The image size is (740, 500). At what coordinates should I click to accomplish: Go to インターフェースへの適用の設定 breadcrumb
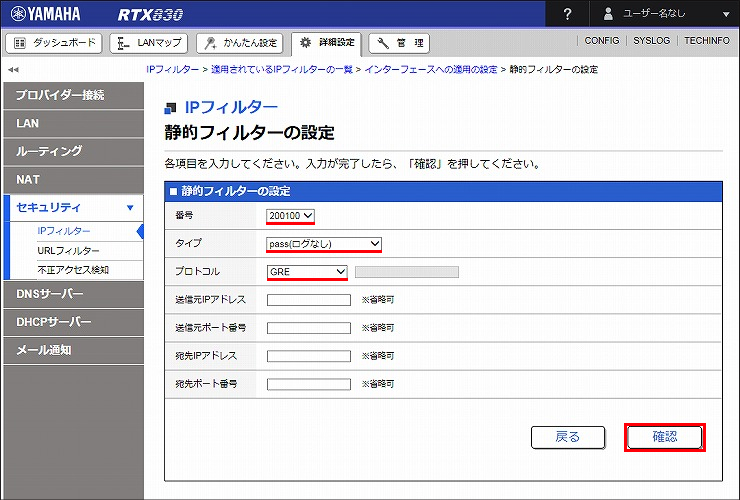click(x=431, y=69)
